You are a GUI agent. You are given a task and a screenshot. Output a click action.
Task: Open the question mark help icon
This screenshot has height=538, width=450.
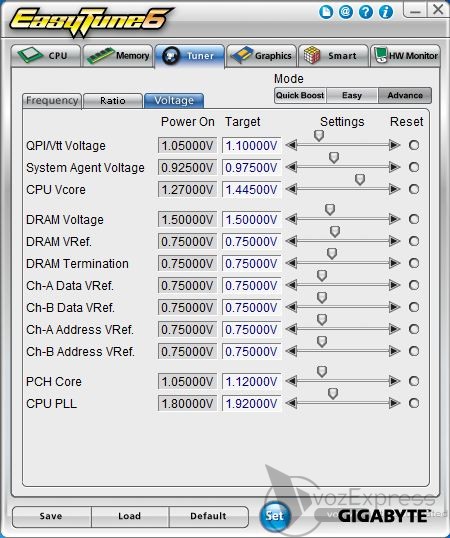tap(366, 12)
